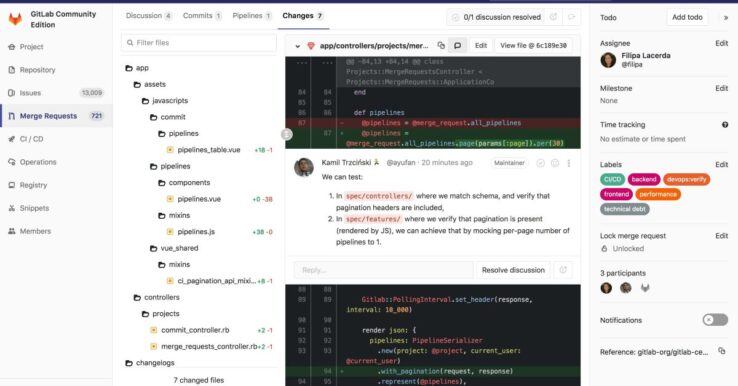Collapse the components folder
This screenshot has width=738, height=386.
click(184, 183)
